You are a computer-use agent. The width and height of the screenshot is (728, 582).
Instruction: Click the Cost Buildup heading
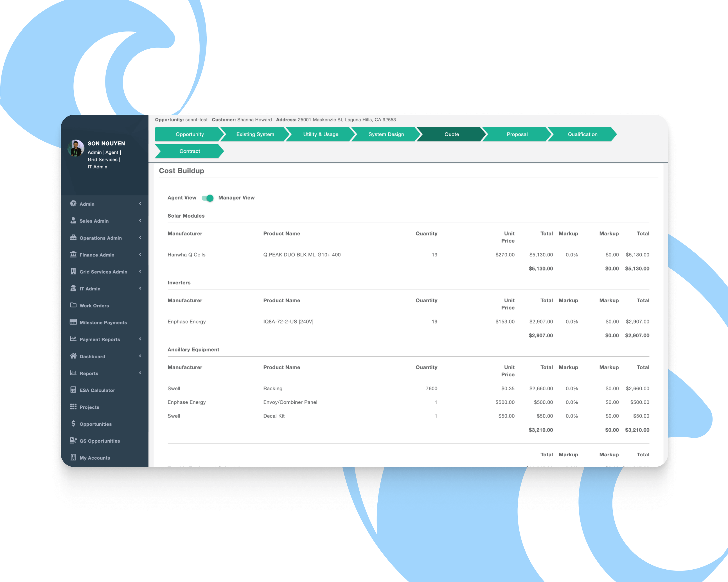181,171
